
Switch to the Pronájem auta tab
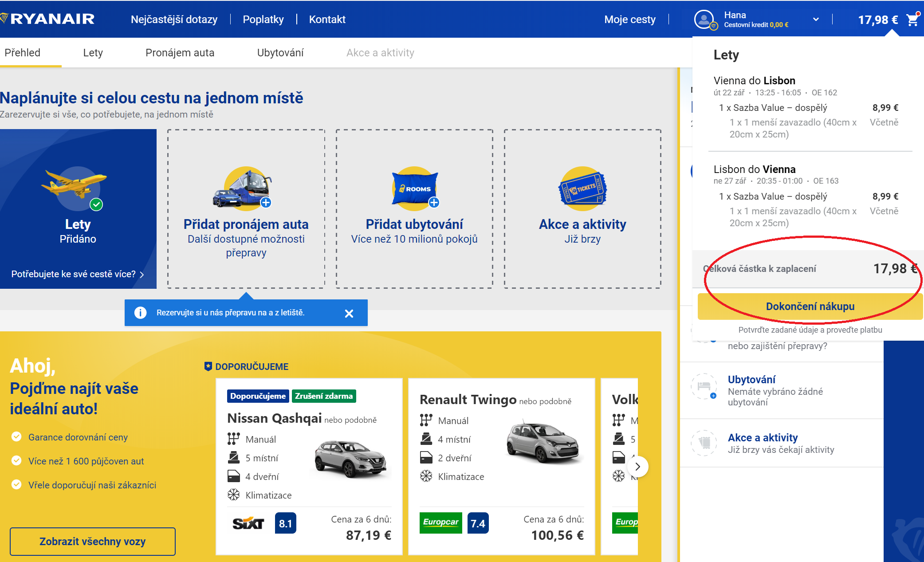click(180, 53)
